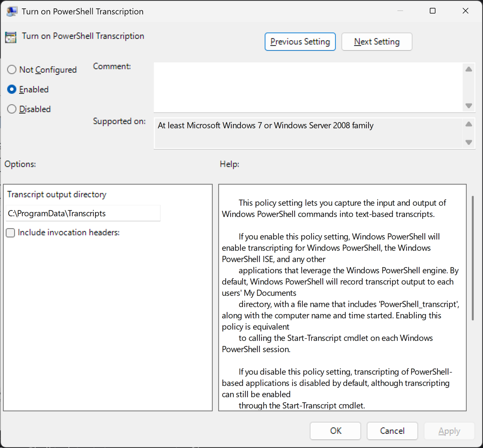483x448 pixels.
Task: Click the 'Comment:' label
Action: pos(112,66)
